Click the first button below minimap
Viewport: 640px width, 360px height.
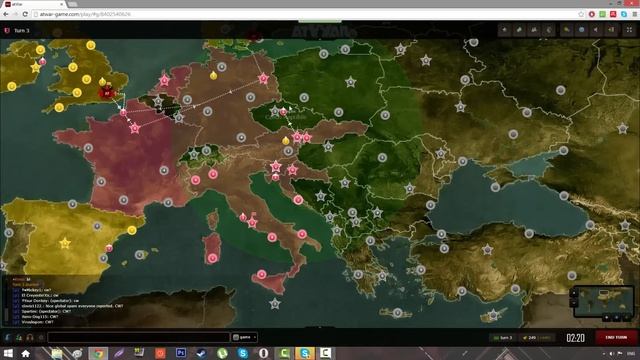pyautogui.click(x=607, y=317)
